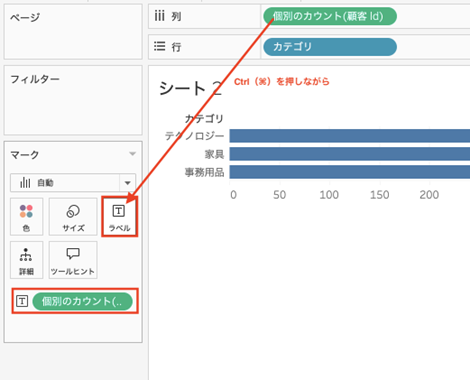The height and width of the screenshot is (380, 470).
Task: Click the 列 columns shelf icon
Action: pos(159,16)
